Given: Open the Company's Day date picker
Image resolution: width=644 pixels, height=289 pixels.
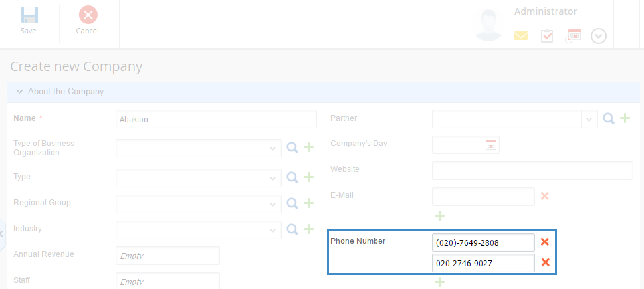Looking at the screenshot, I should coord(491,145).
